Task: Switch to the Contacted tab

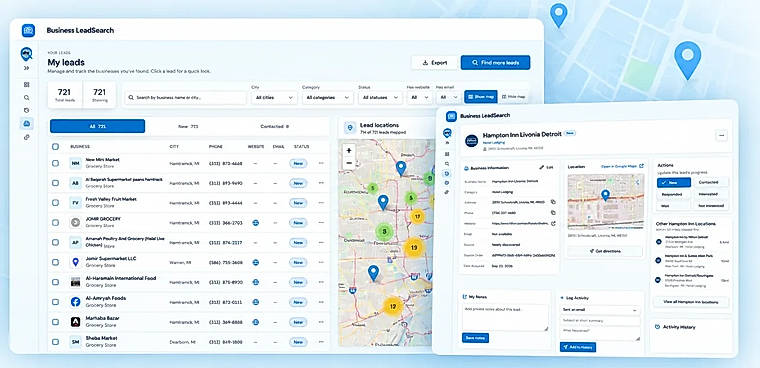Action: (274, 126)
